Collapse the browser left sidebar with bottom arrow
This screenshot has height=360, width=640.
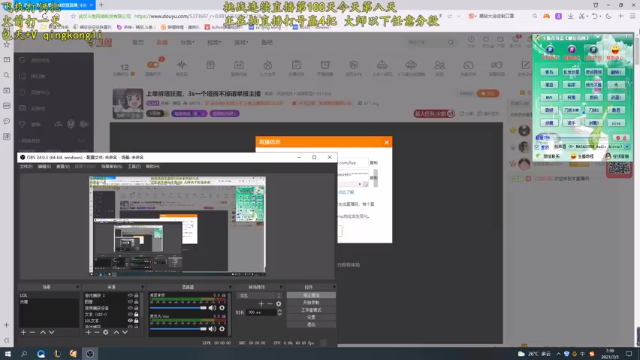point(7,340)
